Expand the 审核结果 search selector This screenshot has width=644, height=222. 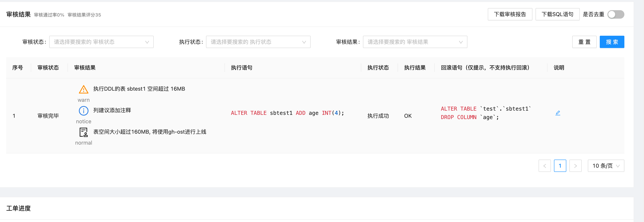coord(415,42)
